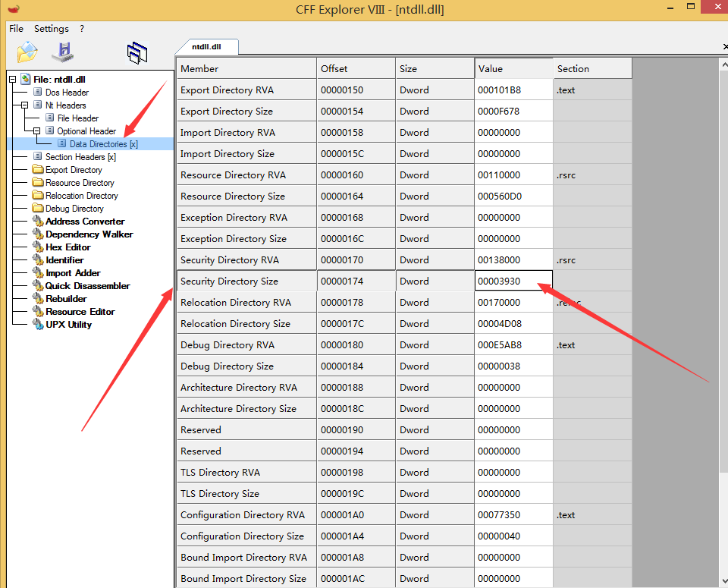Click the Hex Editor tool icon

tap(38, 247)
